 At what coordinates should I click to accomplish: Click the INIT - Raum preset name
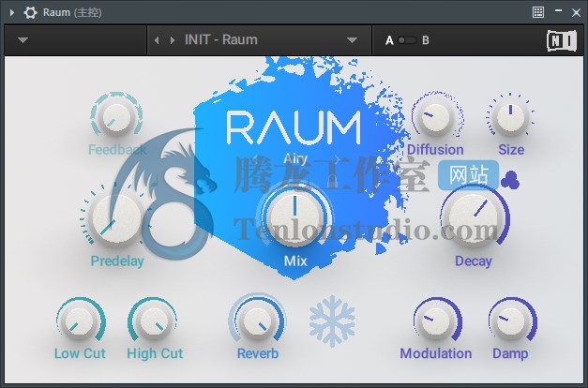(221, 39)
